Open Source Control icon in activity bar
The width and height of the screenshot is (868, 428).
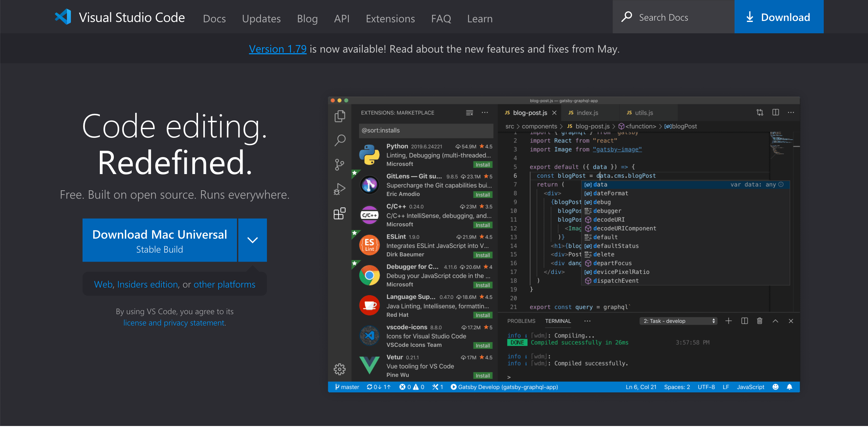pos(340,165)
